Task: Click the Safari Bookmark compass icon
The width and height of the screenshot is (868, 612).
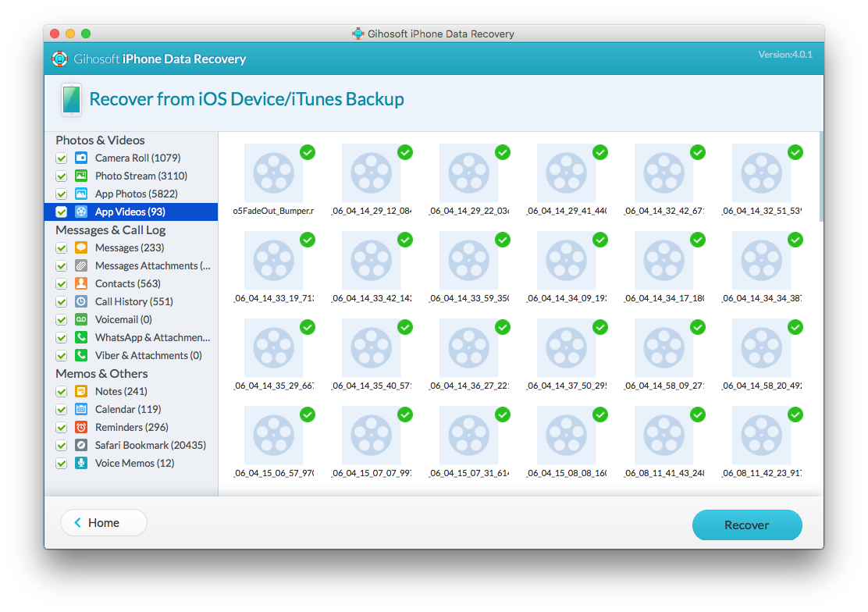Action: point(81,445)
